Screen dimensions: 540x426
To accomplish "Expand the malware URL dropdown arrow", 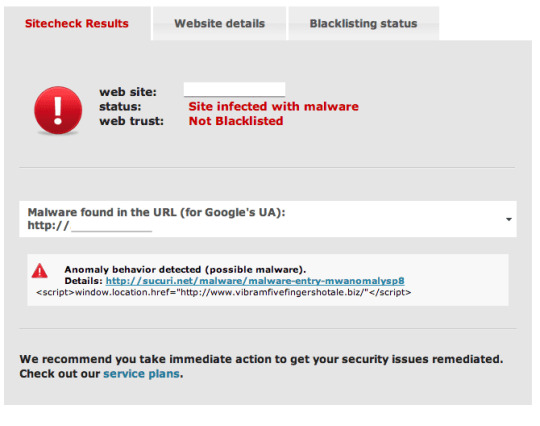I will click(509, 219).
